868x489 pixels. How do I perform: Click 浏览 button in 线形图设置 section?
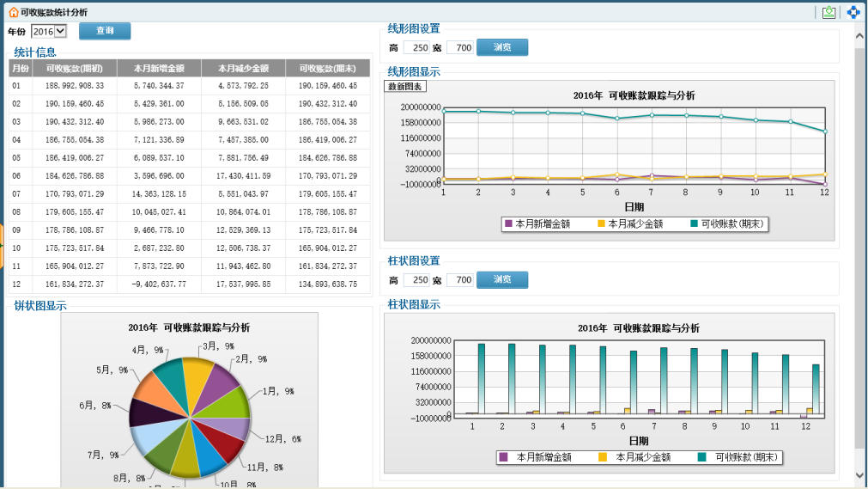[502, 48]
